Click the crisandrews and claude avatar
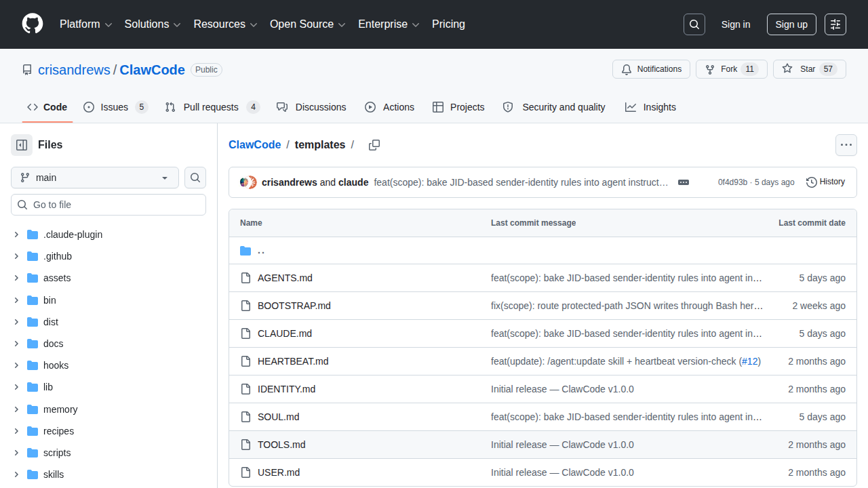 [248, 182]
